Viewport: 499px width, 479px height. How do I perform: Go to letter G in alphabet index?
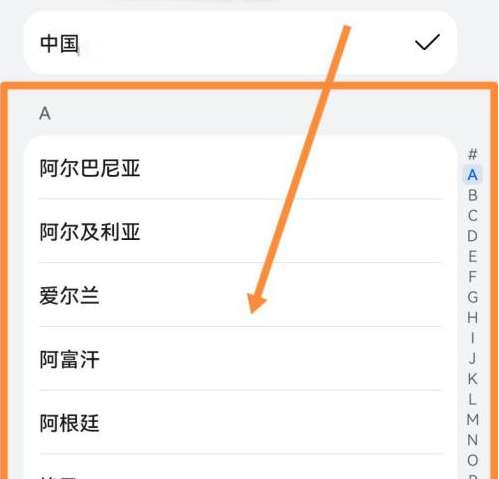472,297
